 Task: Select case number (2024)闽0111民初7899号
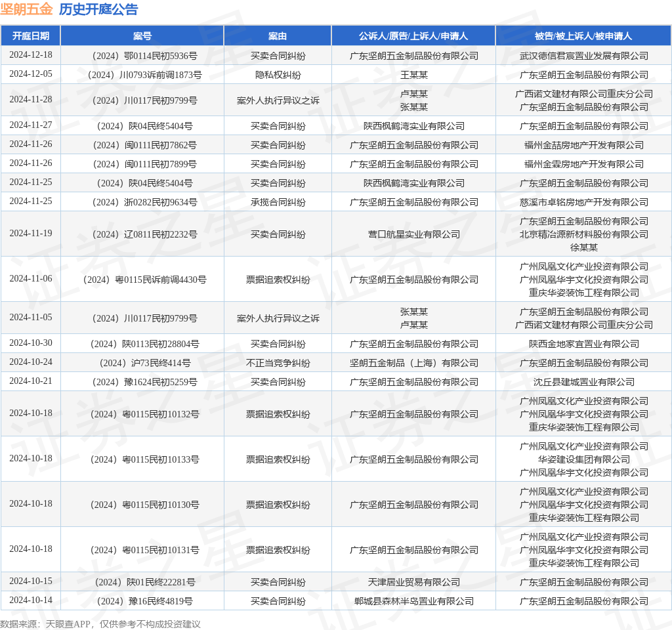[x=144, y=163]
